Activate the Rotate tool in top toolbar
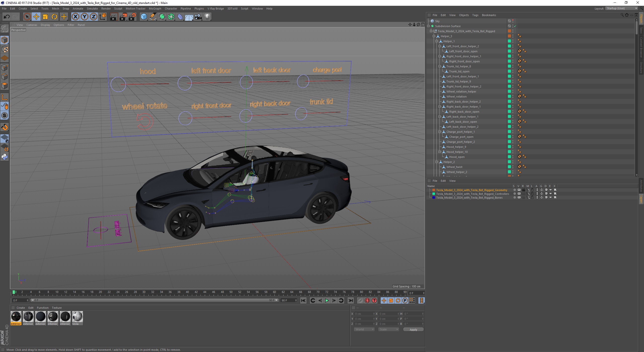 click(x=54, y=17)
